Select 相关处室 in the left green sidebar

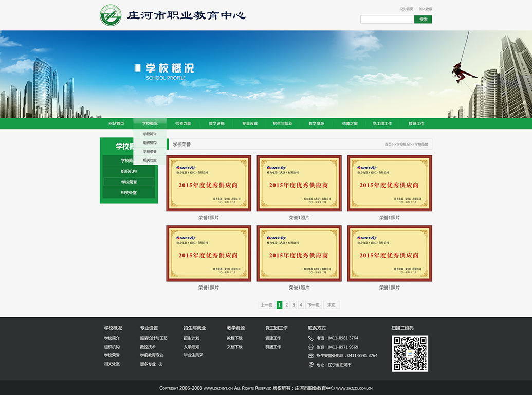pyautogui.click(x=129, y=193)
